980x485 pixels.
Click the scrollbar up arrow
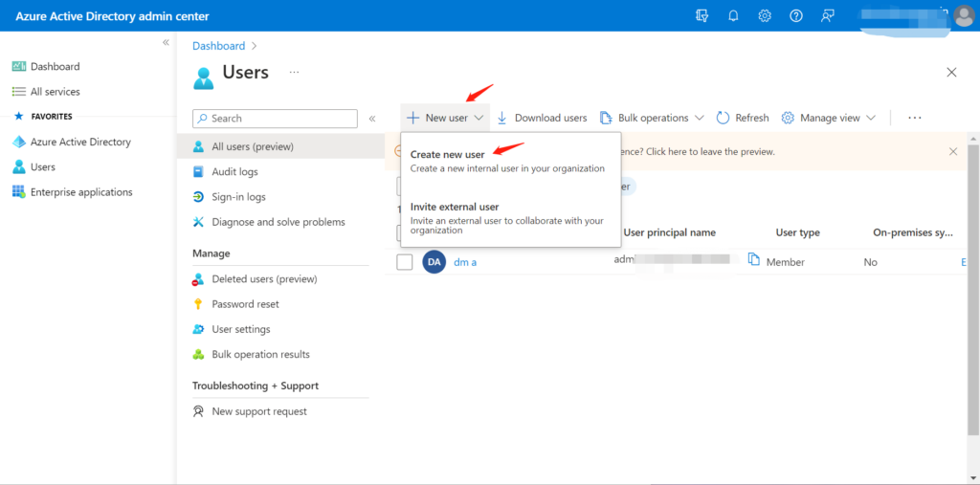(973, 138)
